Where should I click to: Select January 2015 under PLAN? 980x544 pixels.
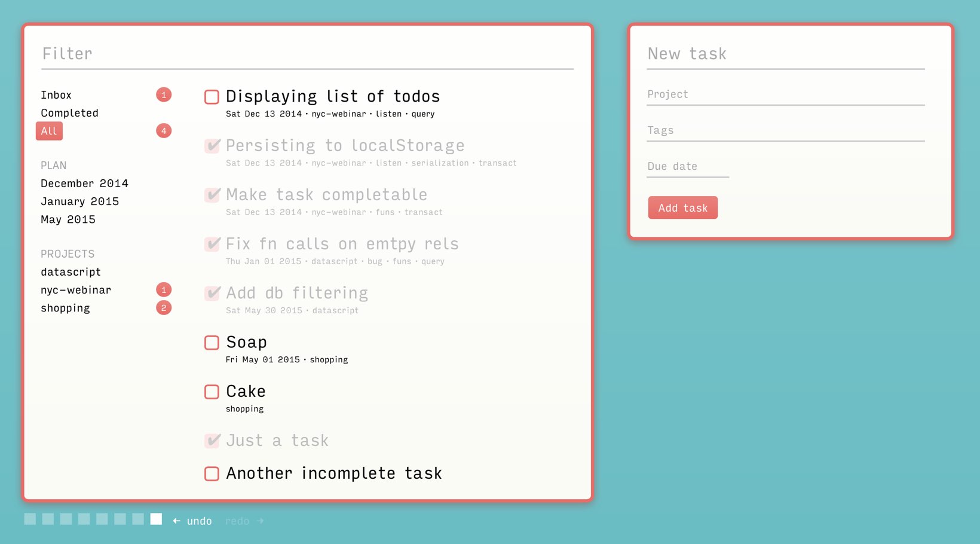[79, 201]
